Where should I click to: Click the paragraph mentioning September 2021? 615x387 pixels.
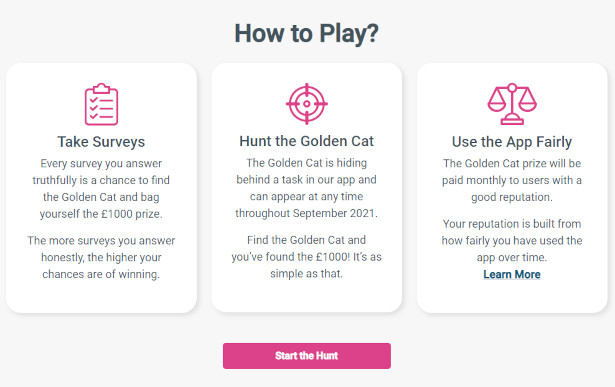307,188
